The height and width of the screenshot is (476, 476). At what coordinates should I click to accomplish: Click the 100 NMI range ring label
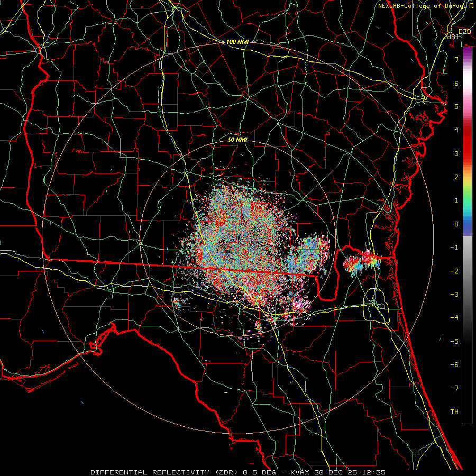click(237, 42)
